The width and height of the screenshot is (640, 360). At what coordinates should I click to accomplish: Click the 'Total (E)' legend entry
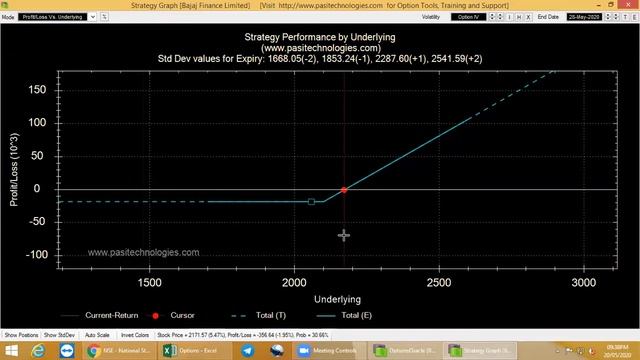(x=344, y=316)
